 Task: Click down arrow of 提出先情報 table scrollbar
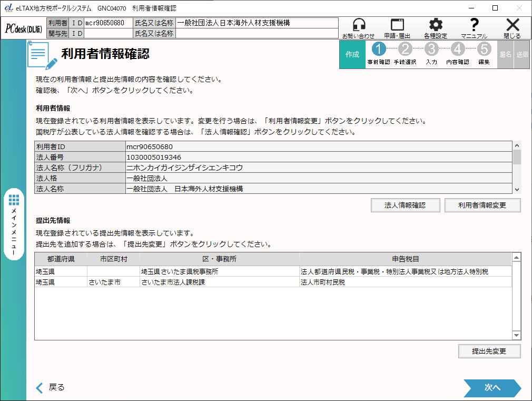click(x=516, y=335)
